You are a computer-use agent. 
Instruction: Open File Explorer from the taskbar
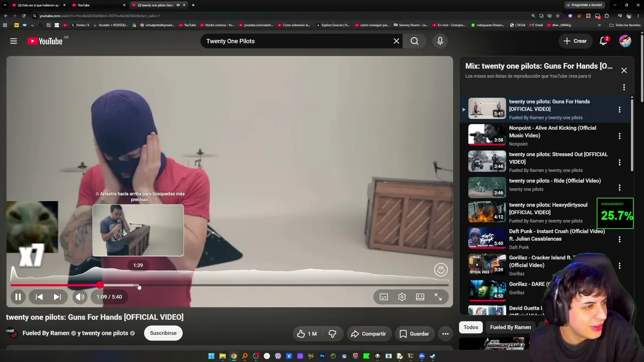pyautogui.click(x=222, y=356)
